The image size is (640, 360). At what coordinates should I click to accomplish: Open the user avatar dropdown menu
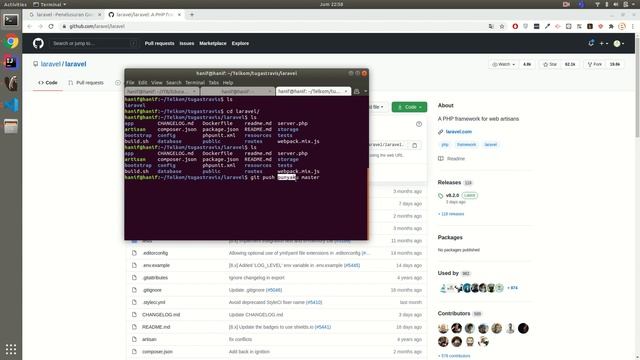tap(619, 43)
